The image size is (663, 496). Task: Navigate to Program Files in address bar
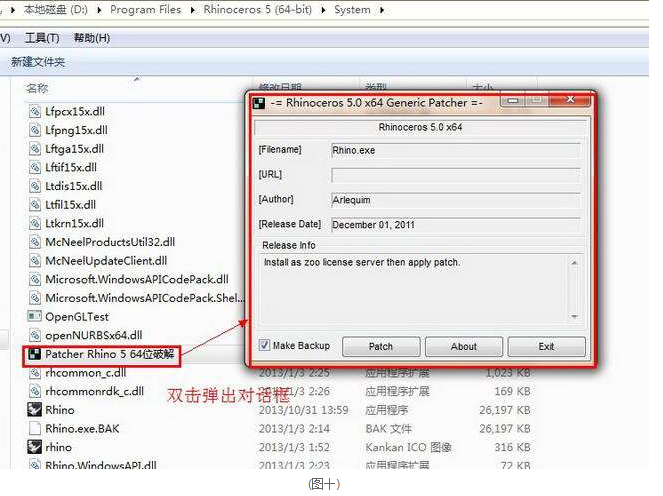pyautogui.click(x=145, y=10)
